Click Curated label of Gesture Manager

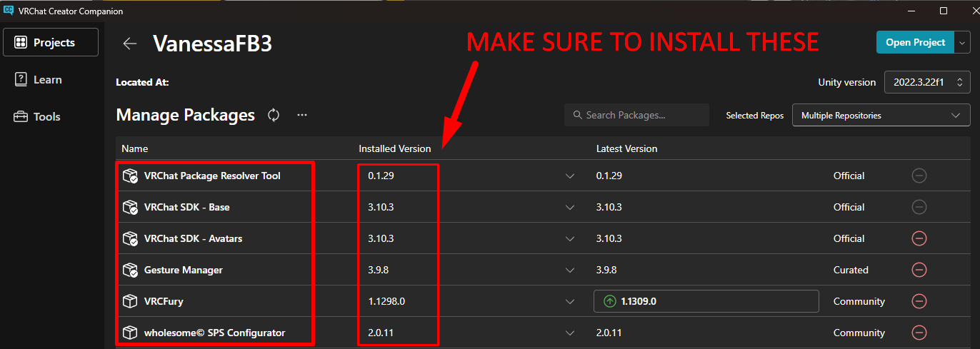coord(851,270)
